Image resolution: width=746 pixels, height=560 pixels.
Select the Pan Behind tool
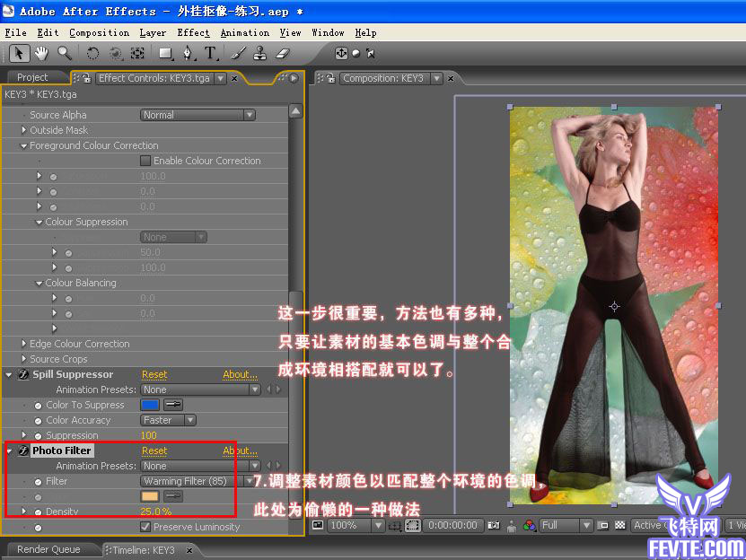click(137, 53)
